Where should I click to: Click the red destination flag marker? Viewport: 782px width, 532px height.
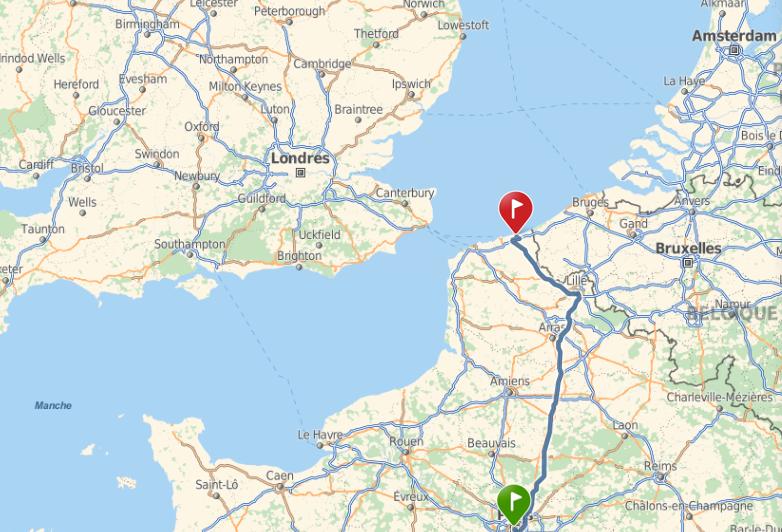(516, 211)
